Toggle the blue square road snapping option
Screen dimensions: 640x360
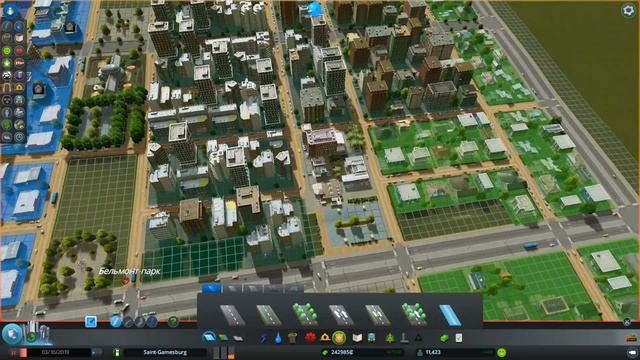coord(91,322)
